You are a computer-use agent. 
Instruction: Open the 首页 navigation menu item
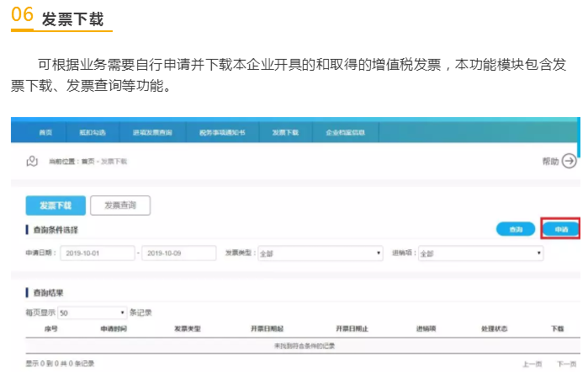(x=45, y=133)
